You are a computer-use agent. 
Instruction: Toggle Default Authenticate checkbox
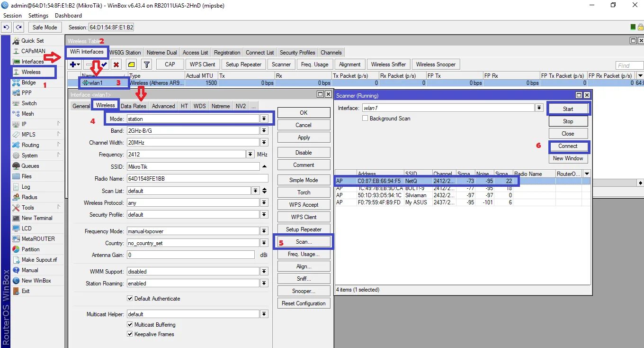(130, 299)
